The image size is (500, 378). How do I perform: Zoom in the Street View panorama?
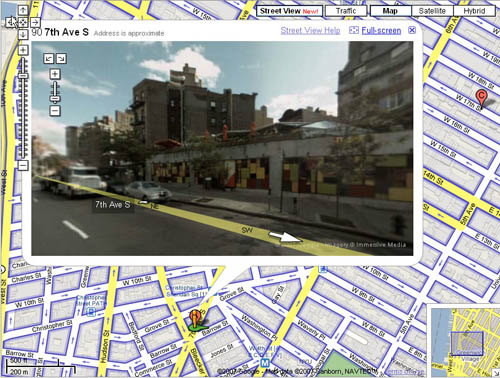pyautogui.click(x=55, y=74)
